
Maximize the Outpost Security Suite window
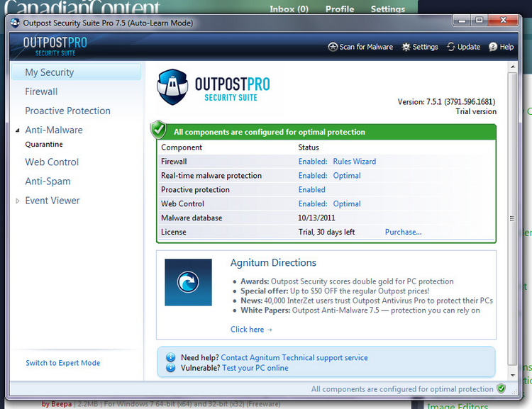click(479, 21)
